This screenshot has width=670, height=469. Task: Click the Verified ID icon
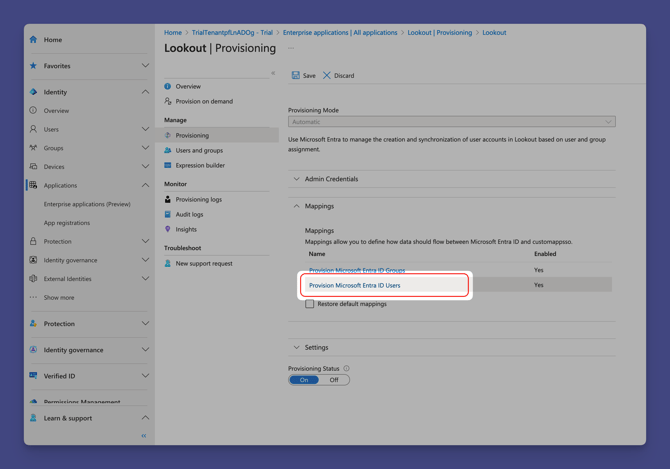click(33, 375)
